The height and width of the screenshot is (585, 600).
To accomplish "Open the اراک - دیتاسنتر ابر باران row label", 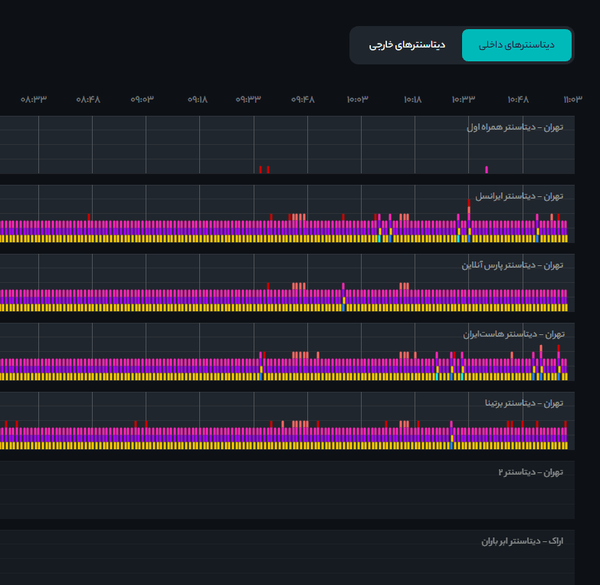I will click(x=522, y=541).
